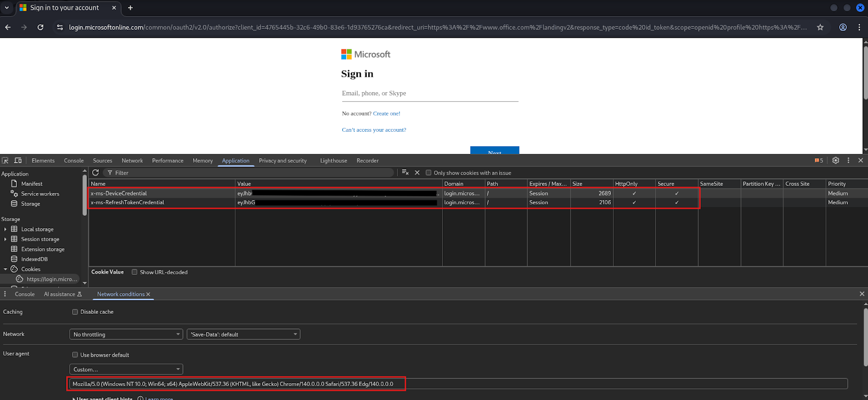
Task: Open the 'Save-Data: default' dropdown
Action: pos(244,334)
